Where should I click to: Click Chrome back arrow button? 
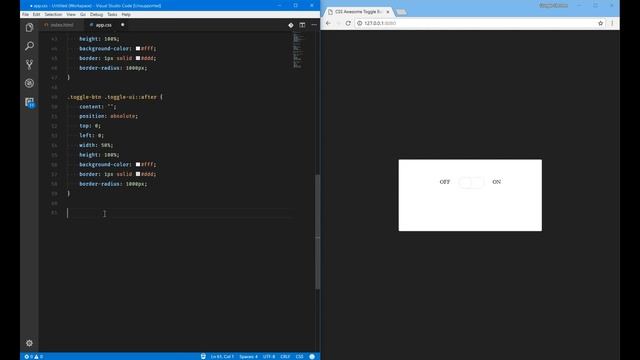tap(329, 23)
